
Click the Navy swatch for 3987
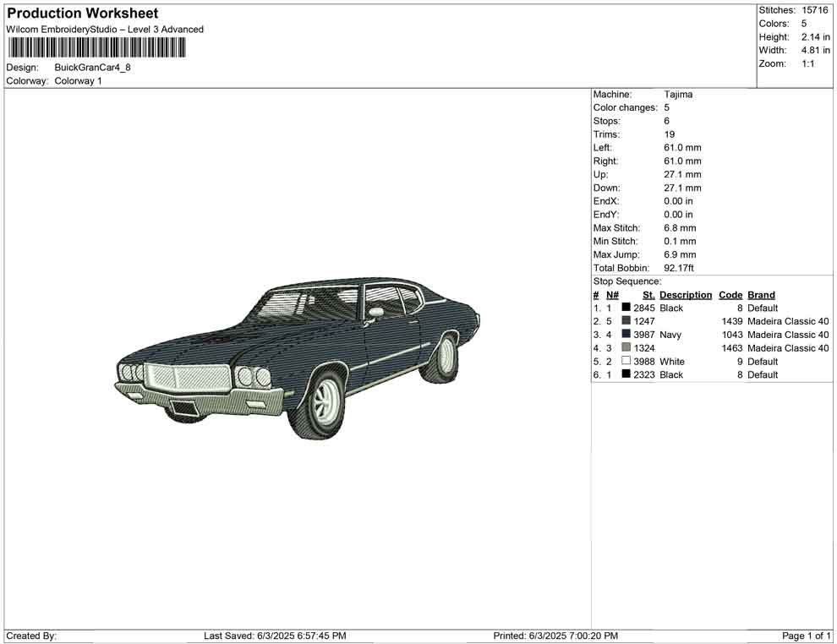click(626, 334)
